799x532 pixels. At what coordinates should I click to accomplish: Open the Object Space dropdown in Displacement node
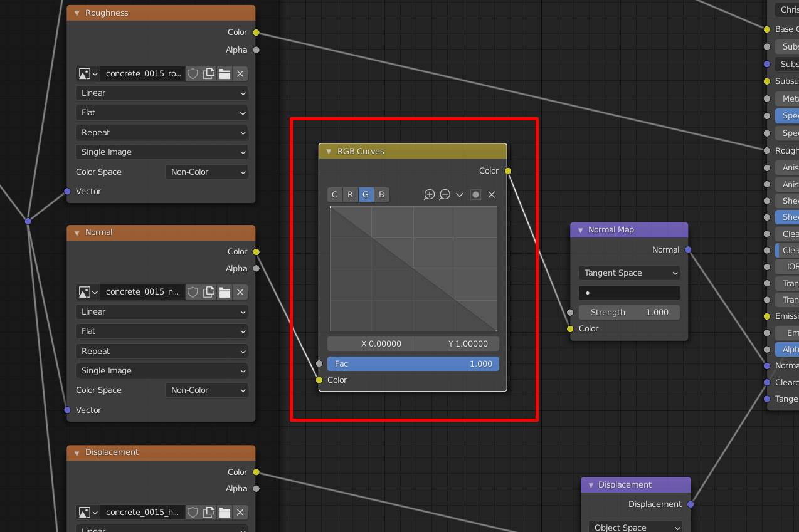(635, 528)
